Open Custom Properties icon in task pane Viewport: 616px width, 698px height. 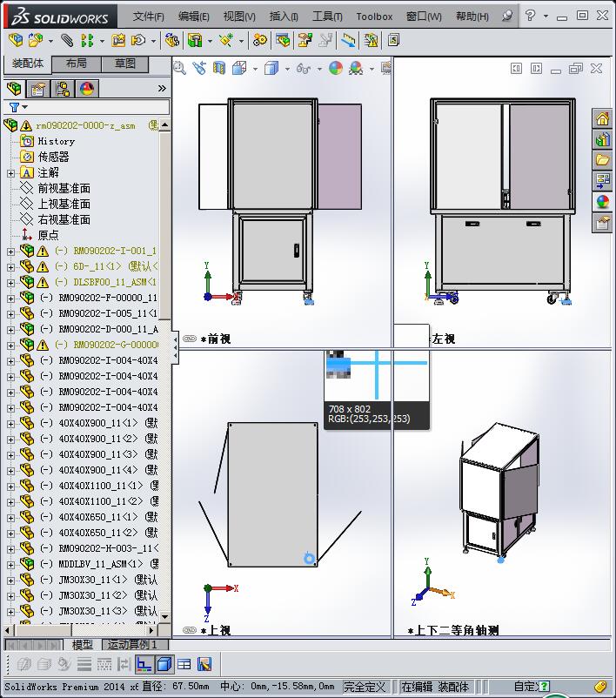pos(602,223)
